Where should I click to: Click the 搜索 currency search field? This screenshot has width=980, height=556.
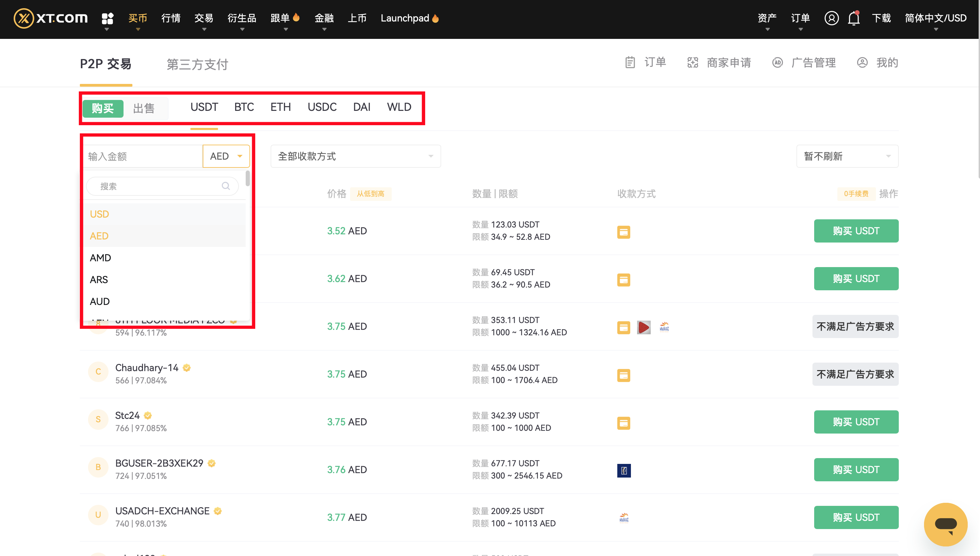tap(162, 186)
